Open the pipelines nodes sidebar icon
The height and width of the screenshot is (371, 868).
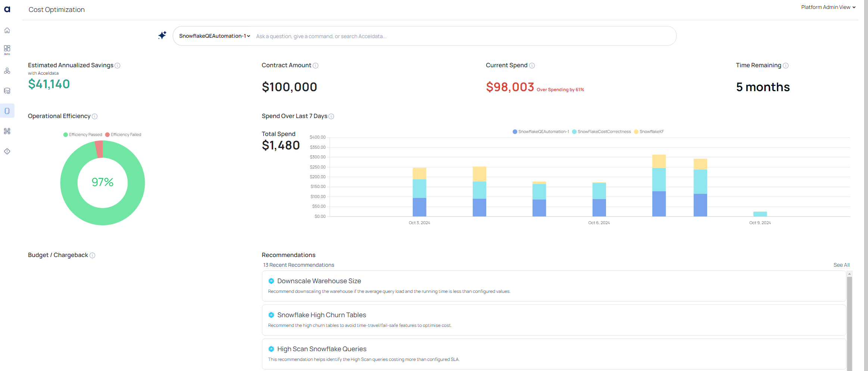[x=7, y=131]
